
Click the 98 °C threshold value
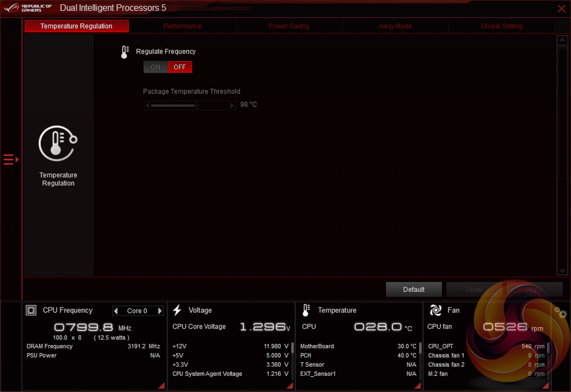point(249,104)
